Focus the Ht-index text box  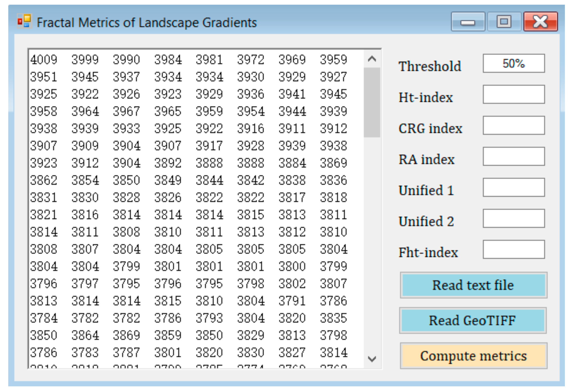coord(514,95)
